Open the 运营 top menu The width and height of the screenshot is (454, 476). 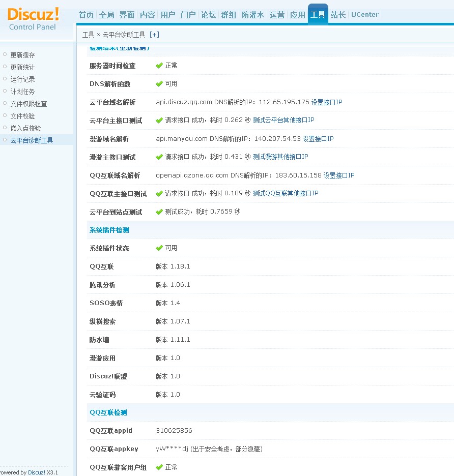277,15
